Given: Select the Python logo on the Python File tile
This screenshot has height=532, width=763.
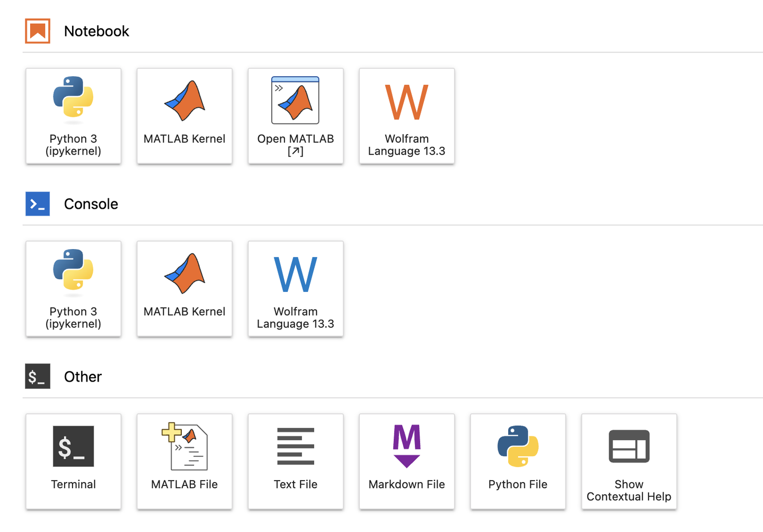Looking at the screenshot, I should pyautogui.click(x=518, y=446).
